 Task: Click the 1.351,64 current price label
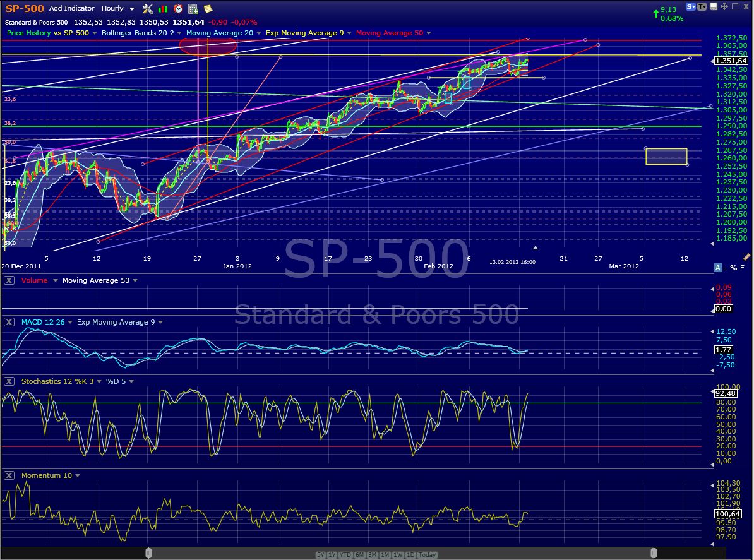(731, 61)
